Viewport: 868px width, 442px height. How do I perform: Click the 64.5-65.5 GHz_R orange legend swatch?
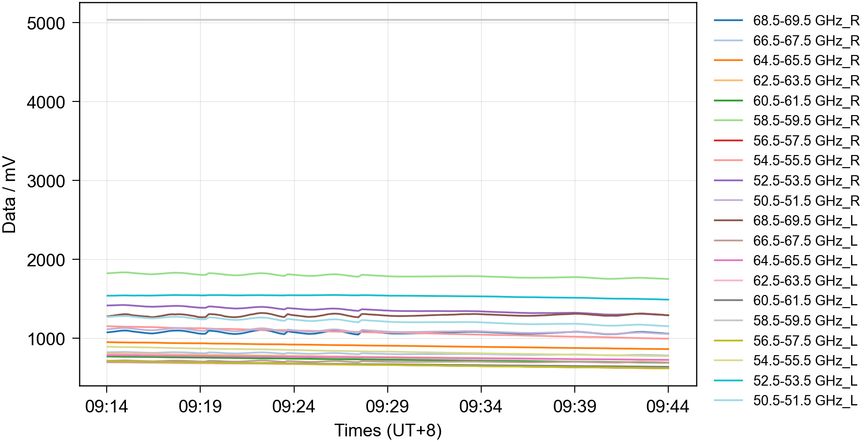pos(728,61)
